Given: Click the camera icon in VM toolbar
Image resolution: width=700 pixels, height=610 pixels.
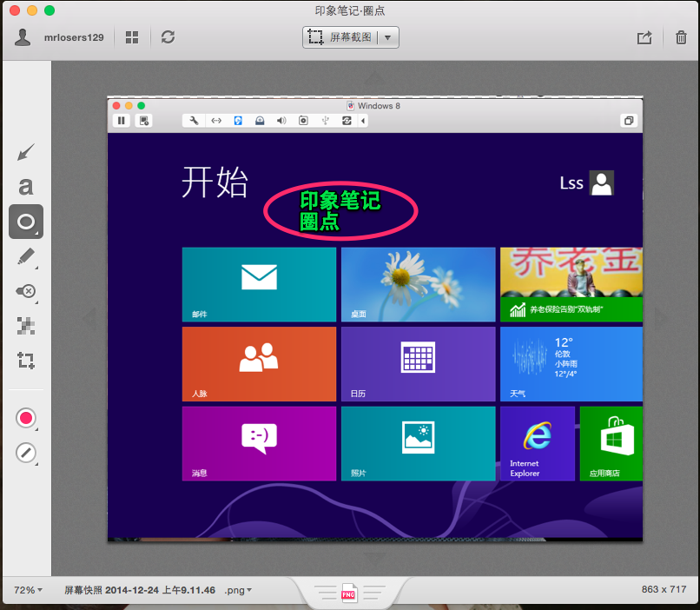Looking at the screenshot, I should [303, 121].
